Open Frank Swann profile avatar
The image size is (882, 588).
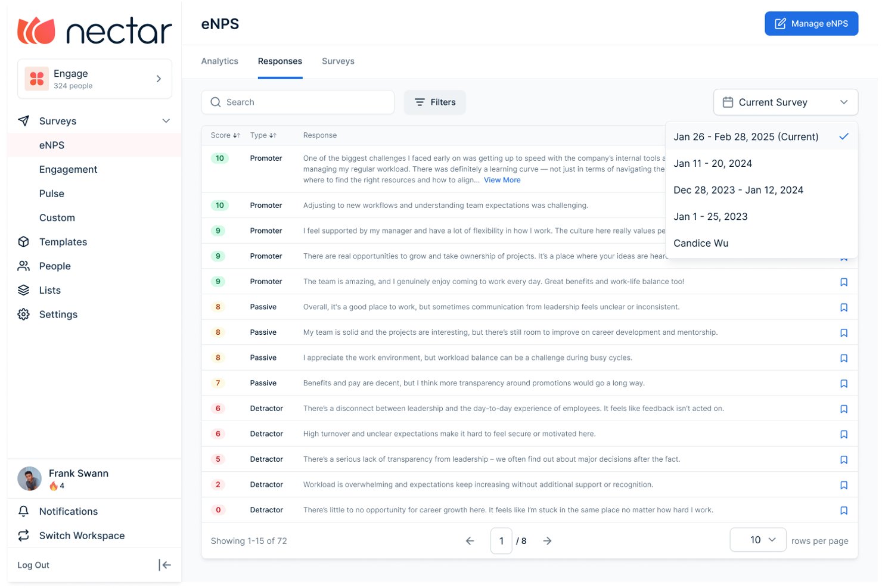(30, 479)
